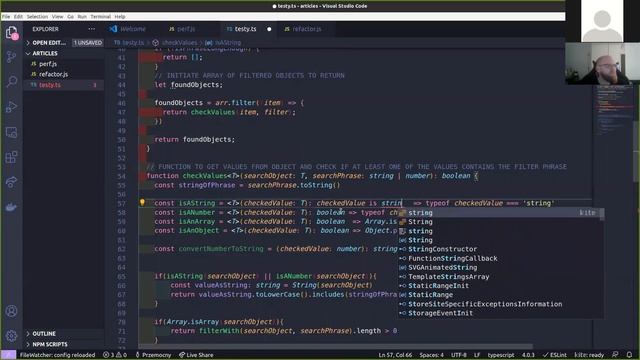The width and height of the screenshot is (640, 360).
Task: Click the lightbulb code action on line 57
Action: (142, 202)
